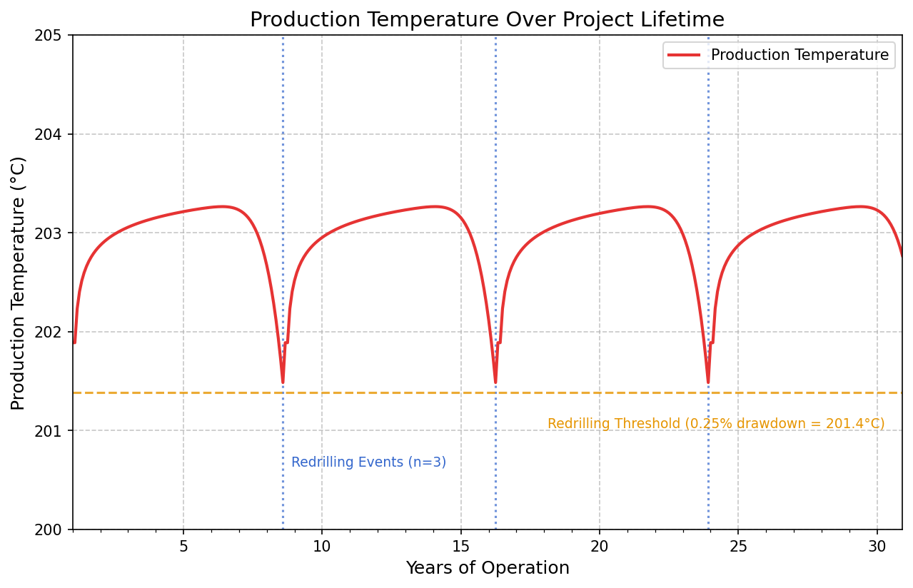Select the orange Redrilling Threshold annotation text

click(x=715, y=424)
